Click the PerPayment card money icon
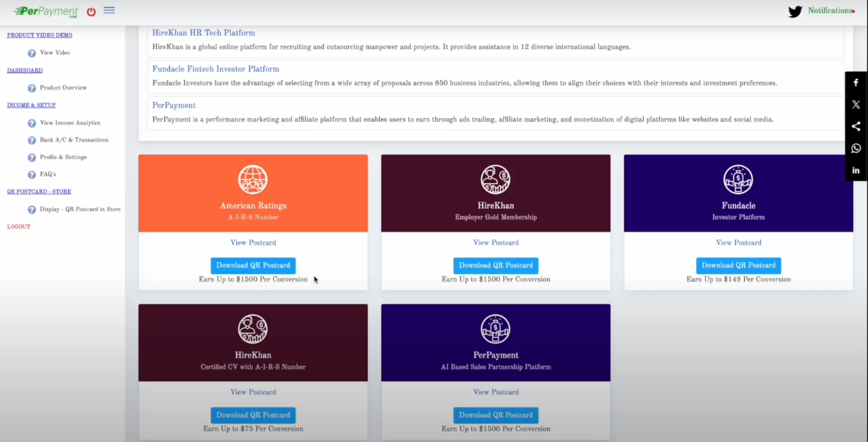The image size is (868, 442). [496, 328]
